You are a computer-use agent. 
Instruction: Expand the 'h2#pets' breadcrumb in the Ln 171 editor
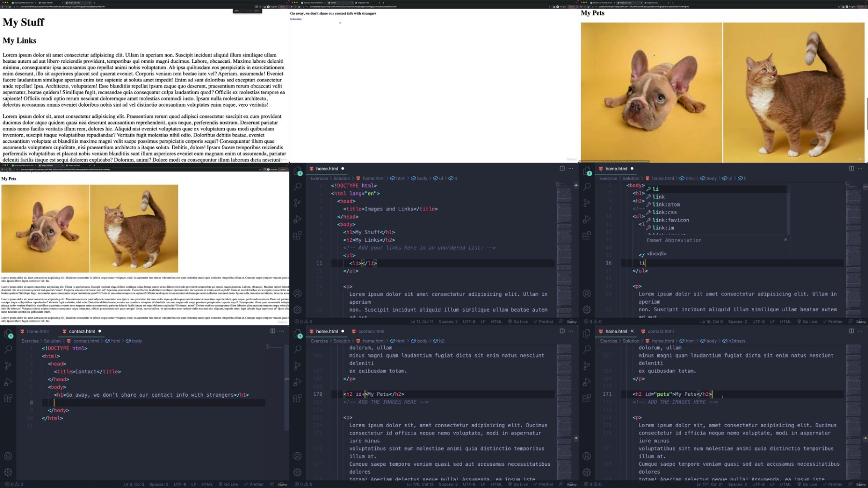coord(733,341)
